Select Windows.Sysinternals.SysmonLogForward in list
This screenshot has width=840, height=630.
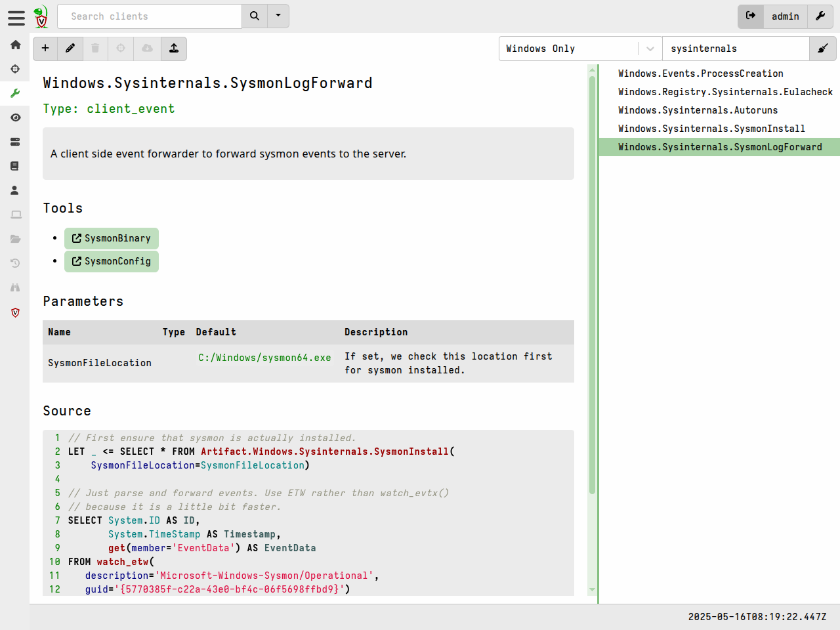coord(719,147)
